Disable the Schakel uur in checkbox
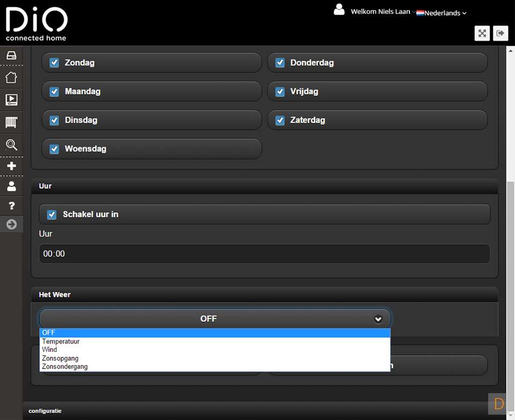Screen dimensions: 515x420 pyautogui.click(x=52, y=215)
